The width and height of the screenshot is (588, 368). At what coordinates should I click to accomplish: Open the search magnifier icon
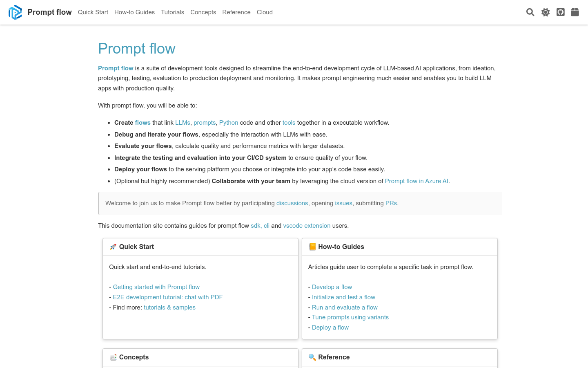point(530,12)
